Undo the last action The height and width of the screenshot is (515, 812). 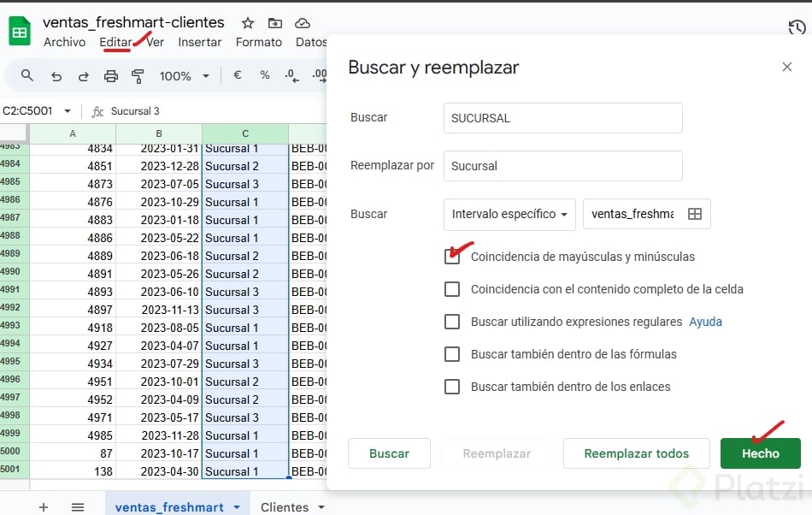coord(56,76)
